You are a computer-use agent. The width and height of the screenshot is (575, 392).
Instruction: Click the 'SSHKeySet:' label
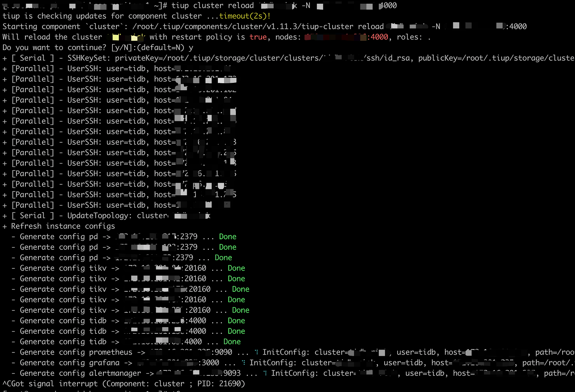89,58
